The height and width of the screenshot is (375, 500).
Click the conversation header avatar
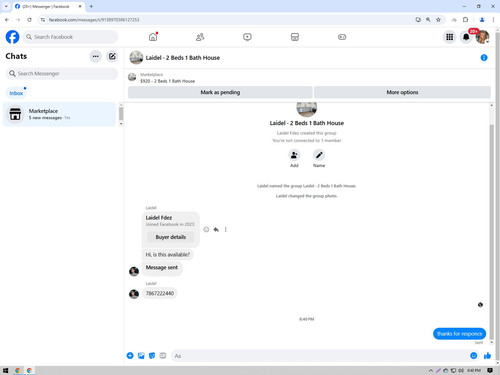[x=136, y=58]
